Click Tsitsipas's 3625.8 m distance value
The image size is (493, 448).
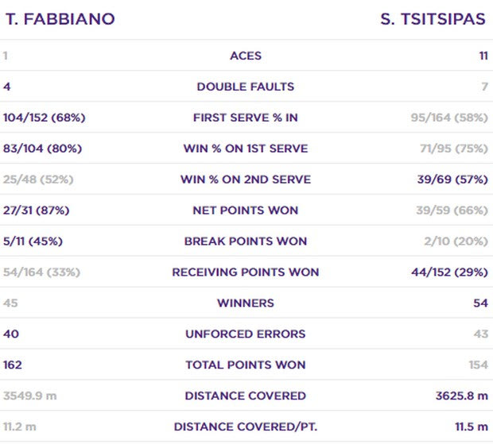pos(462,396)
